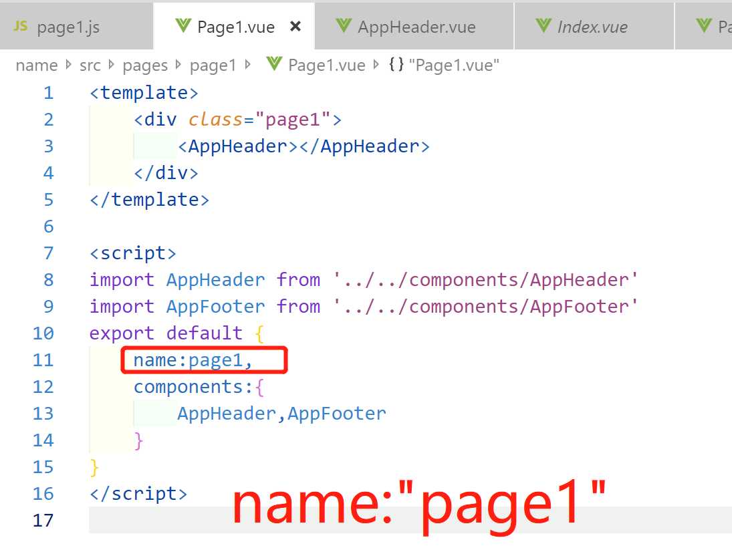Viewport: 732px width, 560px height.
Task: Select the Page1.vue tab
Action: point(234,26)
